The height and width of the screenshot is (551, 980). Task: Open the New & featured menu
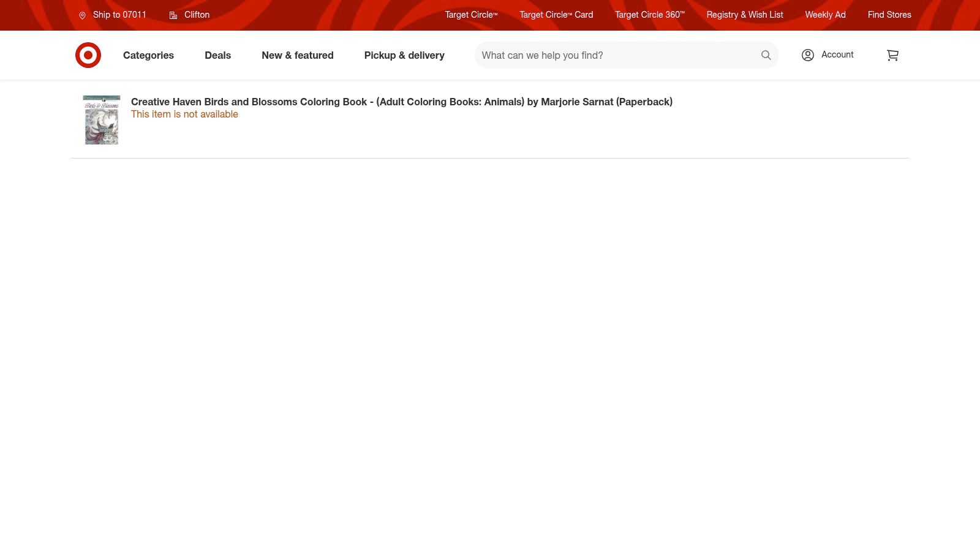(x=298, y=55)
